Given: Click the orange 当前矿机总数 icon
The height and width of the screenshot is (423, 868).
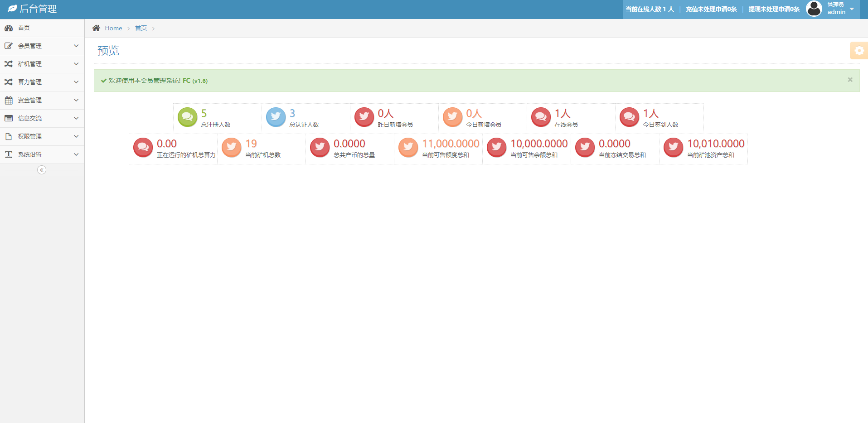Looking at the screenshot, I should pos(231,147).
